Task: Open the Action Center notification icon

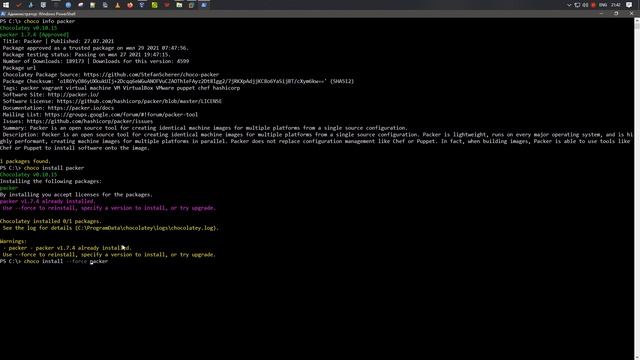Action: (x=629, y=5)
